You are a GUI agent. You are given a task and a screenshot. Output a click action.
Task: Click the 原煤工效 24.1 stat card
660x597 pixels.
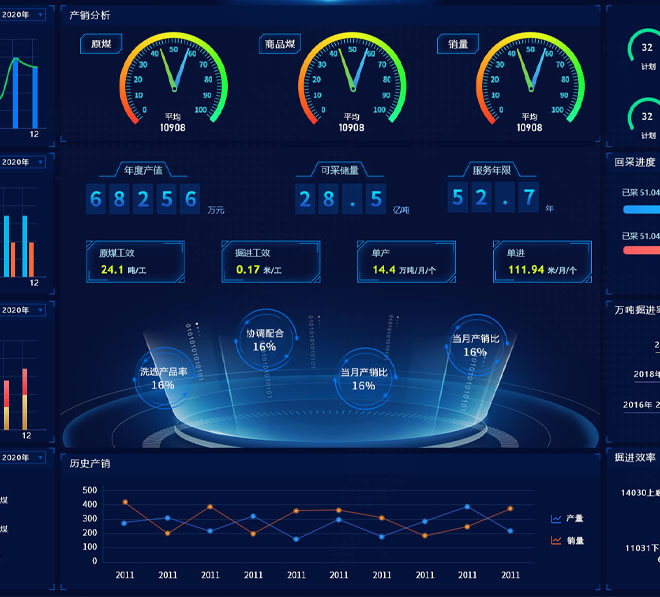click(x=135, y=262)
